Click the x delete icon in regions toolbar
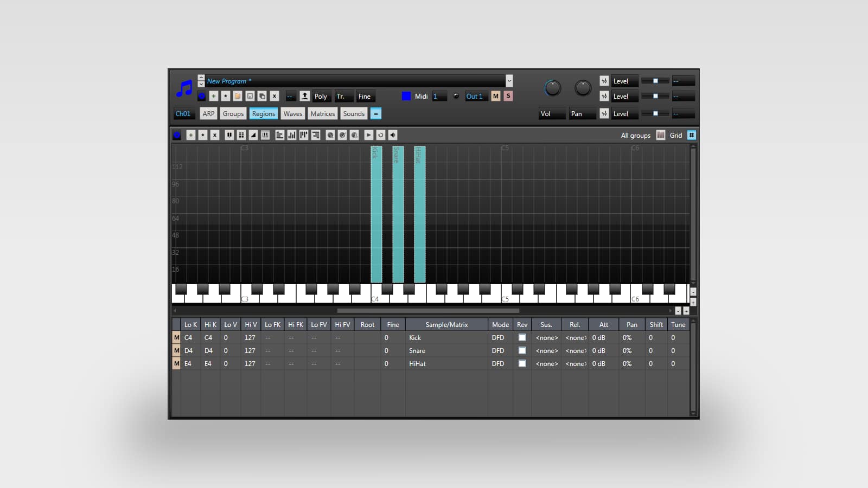 click(x=215, y=135)
